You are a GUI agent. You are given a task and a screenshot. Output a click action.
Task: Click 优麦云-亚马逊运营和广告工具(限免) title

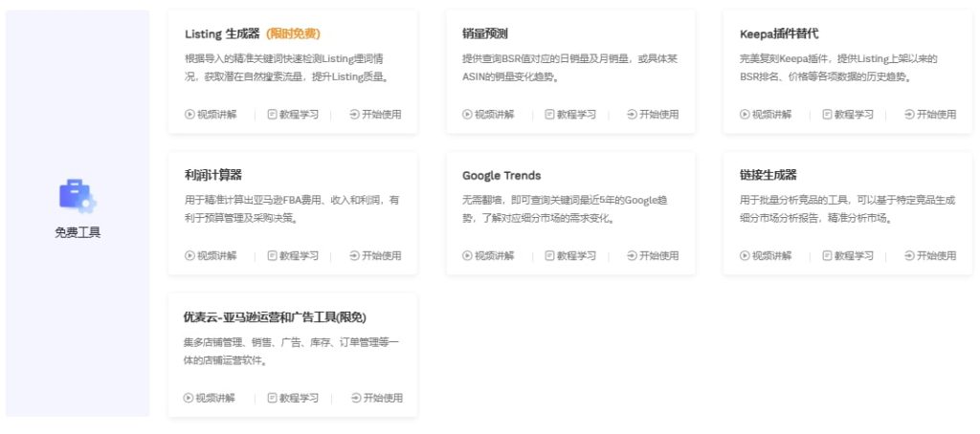coord(275,317)
